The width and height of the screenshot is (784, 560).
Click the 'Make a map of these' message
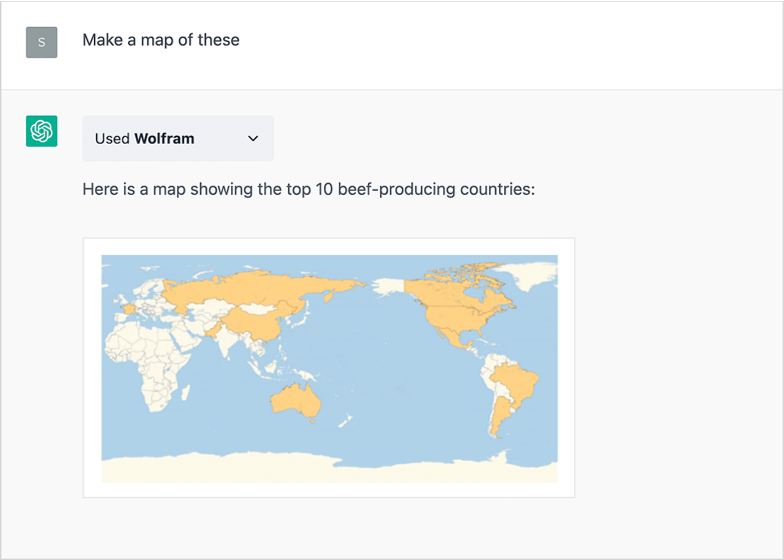[x=161, y=40]
